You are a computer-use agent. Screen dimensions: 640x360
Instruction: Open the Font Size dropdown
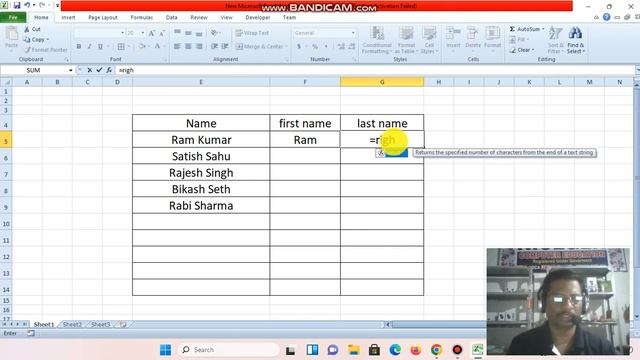142,33
